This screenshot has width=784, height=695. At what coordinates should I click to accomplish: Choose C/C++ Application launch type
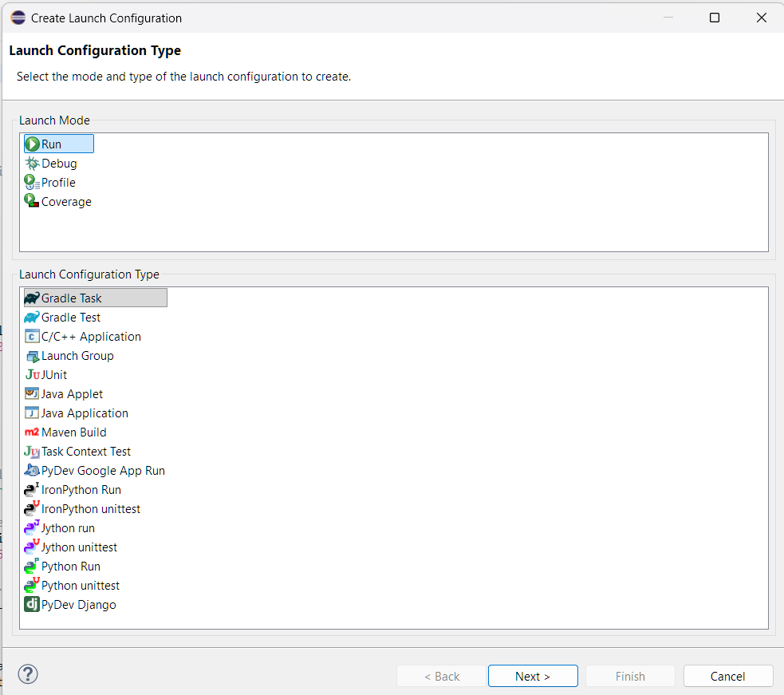coord(91,337)
